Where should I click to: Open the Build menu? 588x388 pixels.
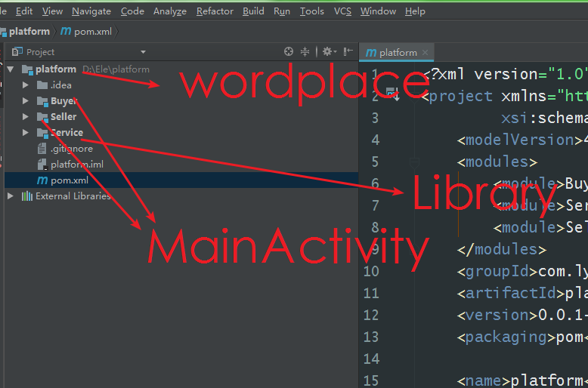(253, 11)
